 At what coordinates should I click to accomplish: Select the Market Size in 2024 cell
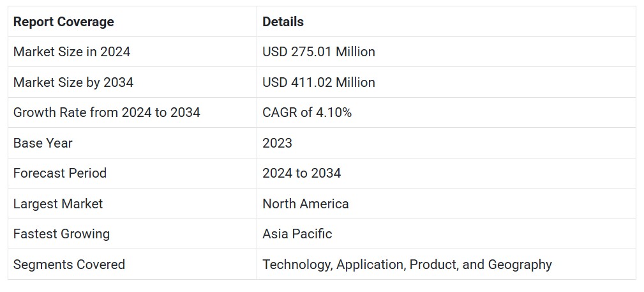point(71,52)
